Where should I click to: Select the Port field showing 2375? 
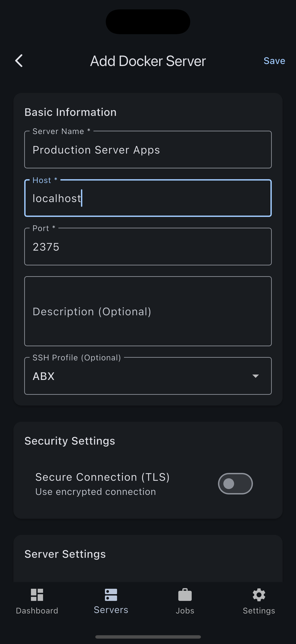(x=148, y=247)
